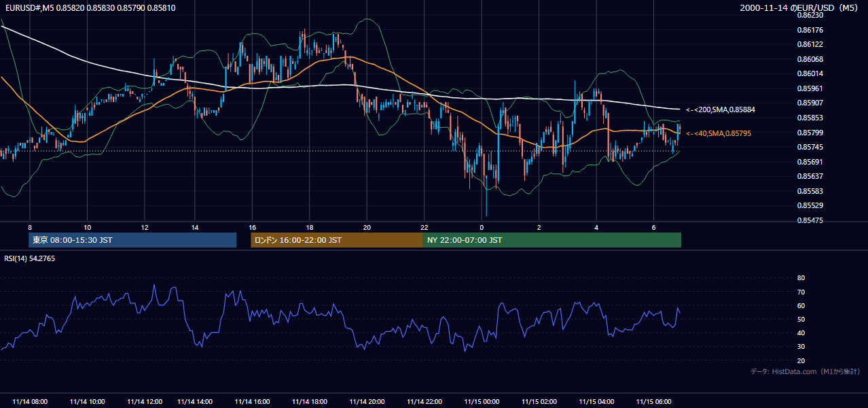This screenshot has width=868, height=408.
Task: Click hour tick 10 under price chart
Action: pos(87,227)
